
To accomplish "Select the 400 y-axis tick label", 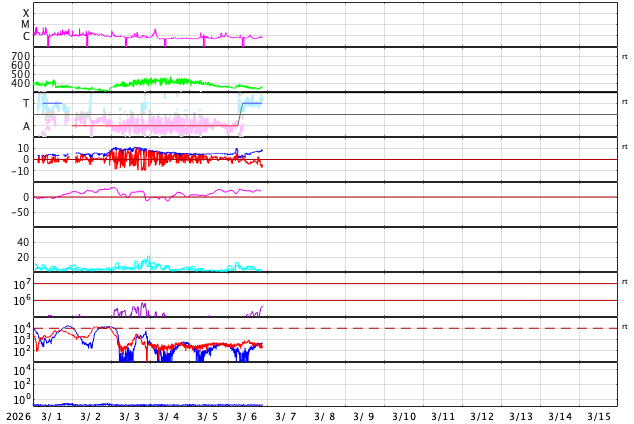I will pos(21,83).
